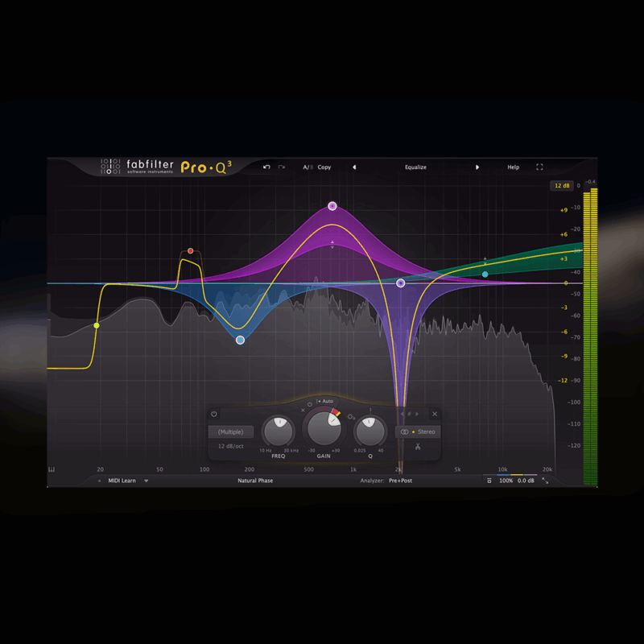The height and width of the screenshot is (644, 644).
Task: Undo the last change with the undo arrow
Action: pyautogui.click(x=266, y=167)
